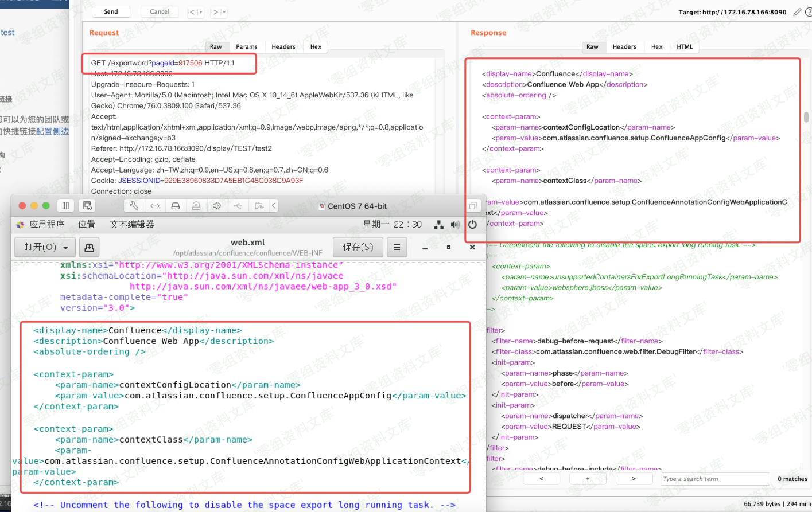Click the response pane vertical scrollbar

[x=806, y=117]
